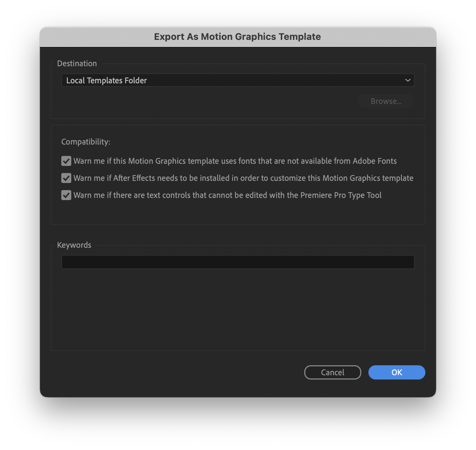Click the chevron on the Destination selector

pyautogui.click(x=408, y=80)
